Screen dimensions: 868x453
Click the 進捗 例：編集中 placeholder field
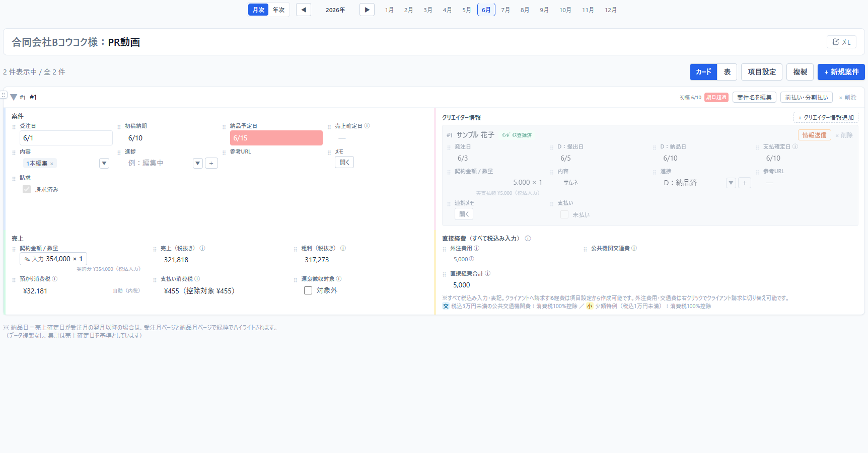pyautogui.click(x=158, y=163)
